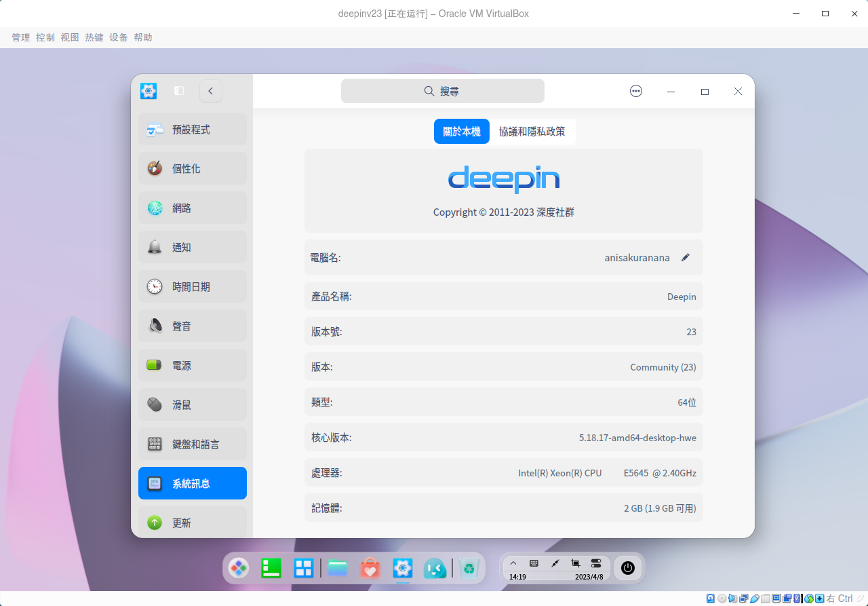Screen dimensions: 868x606
Task: Open the multitasking view dock icon
Action: [304, 568]
